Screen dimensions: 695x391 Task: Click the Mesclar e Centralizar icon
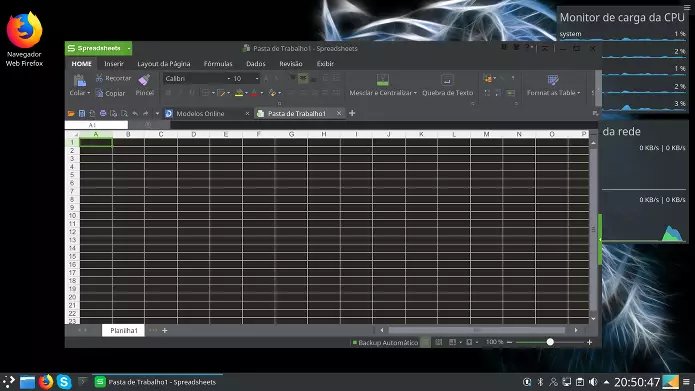coord(383,80)
